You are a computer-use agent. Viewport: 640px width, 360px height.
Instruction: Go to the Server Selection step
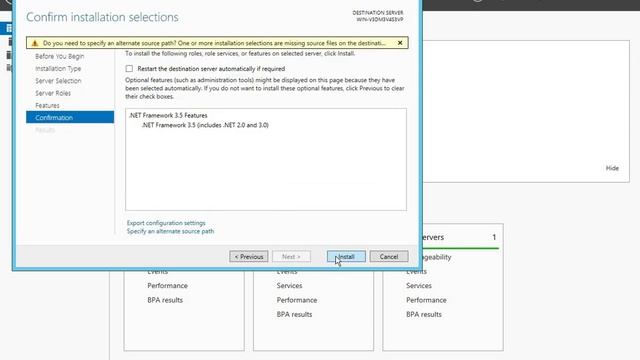pos(58,81)
